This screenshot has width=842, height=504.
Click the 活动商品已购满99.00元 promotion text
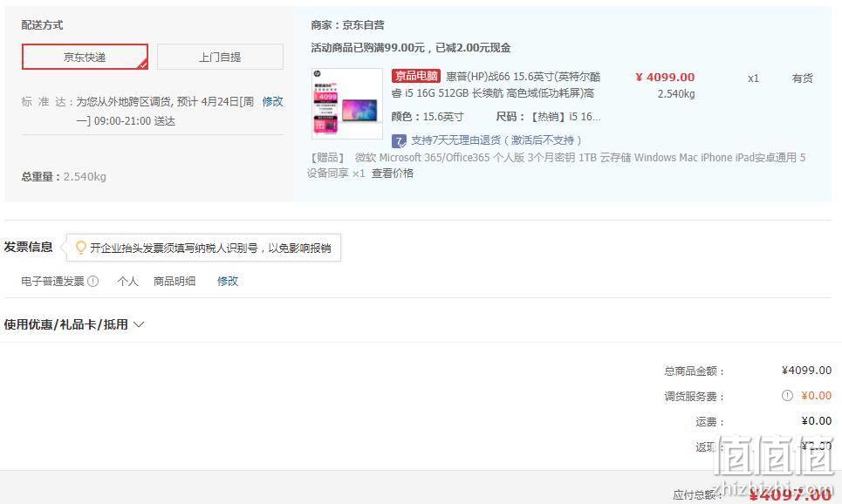(x=410, y=48)
